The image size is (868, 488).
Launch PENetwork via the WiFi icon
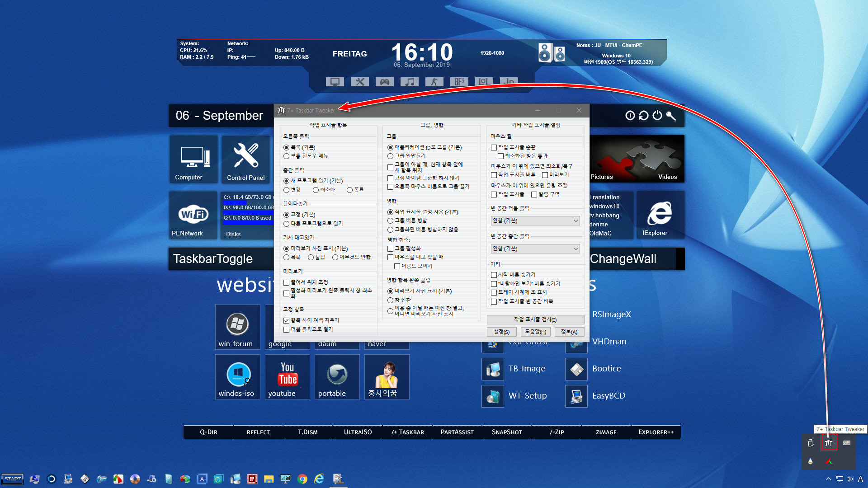193,215
